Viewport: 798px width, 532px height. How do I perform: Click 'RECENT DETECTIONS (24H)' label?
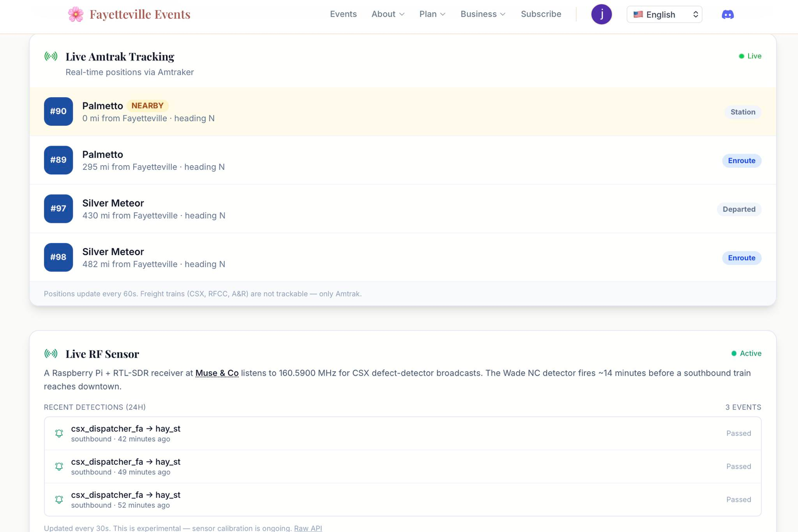click(95, 407)
